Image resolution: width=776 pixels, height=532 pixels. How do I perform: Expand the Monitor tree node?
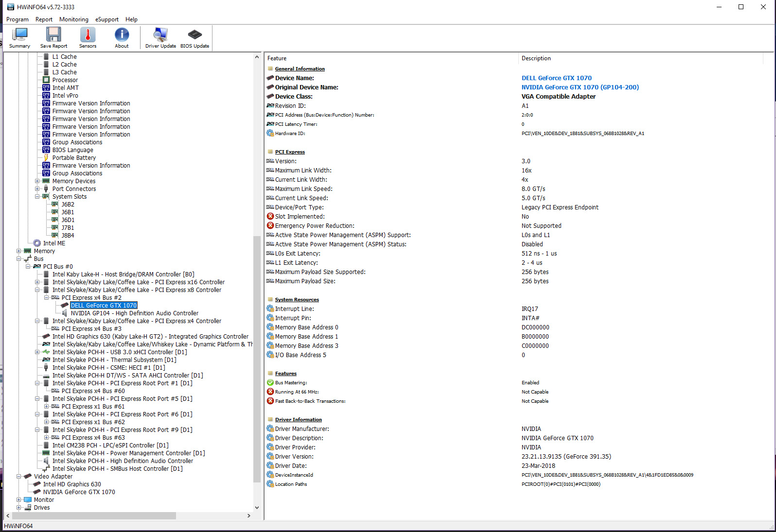[x=19, y=500]
